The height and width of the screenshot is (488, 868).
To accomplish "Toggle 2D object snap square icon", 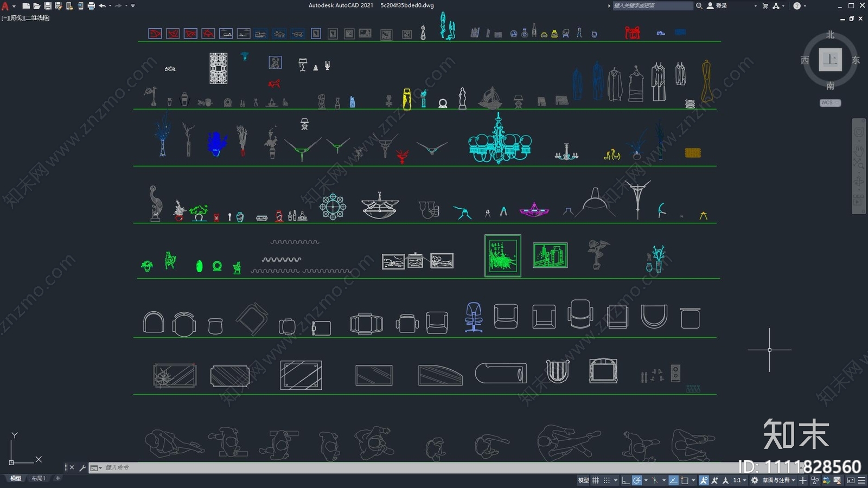I will point(685,480).
